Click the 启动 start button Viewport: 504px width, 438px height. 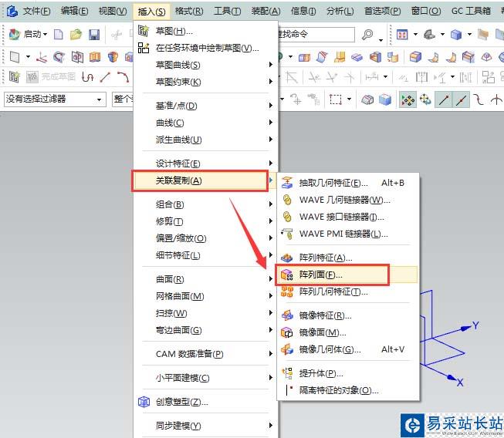(x=28, y=34)
